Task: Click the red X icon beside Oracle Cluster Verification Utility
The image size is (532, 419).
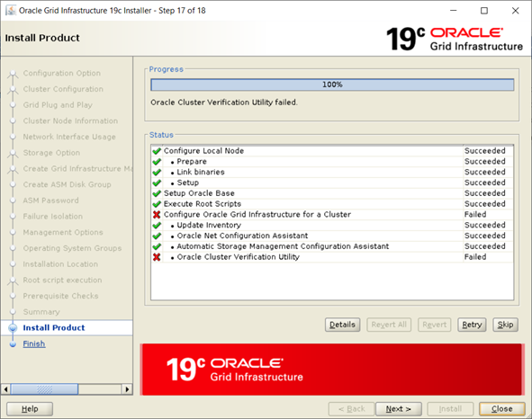Action: (x=157, y=257)
